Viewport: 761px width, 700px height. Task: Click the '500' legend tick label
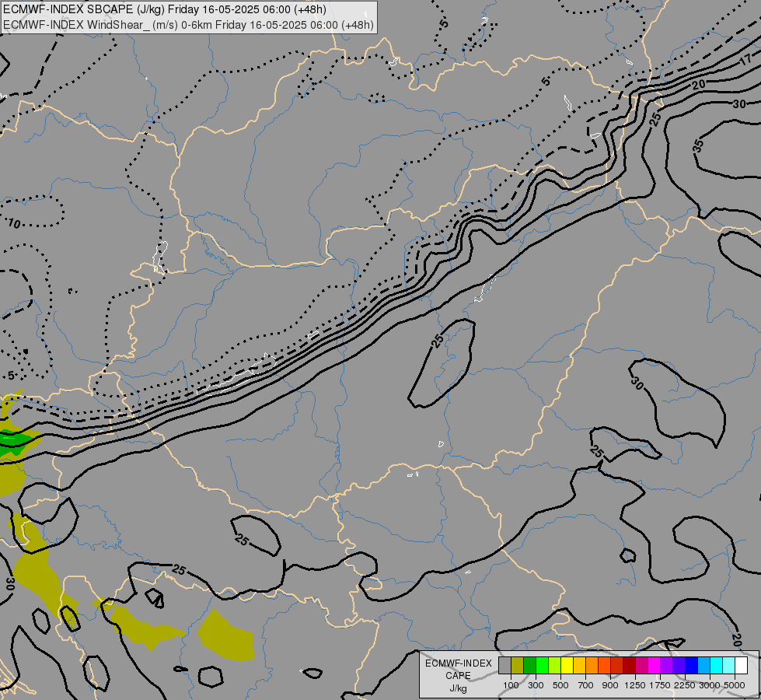pos(560,685)
